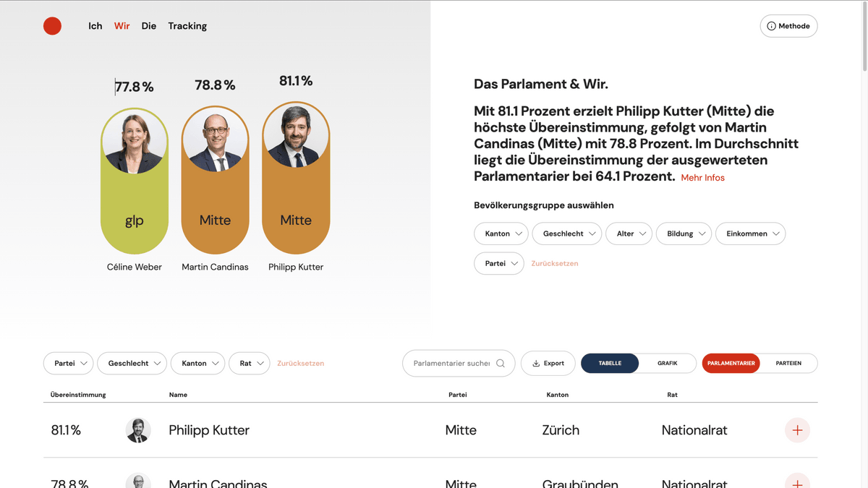
Task: Expand the Bildung dropdown filter
Action: [x=684, y=234]
